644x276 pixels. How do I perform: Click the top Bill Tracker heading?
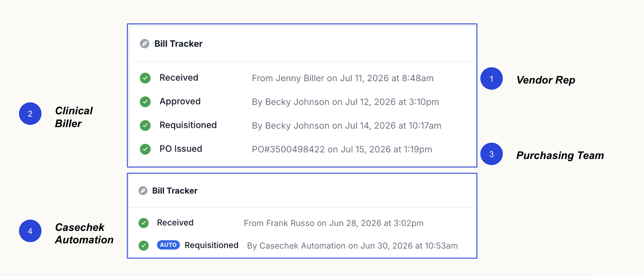[x=178, y=44]
